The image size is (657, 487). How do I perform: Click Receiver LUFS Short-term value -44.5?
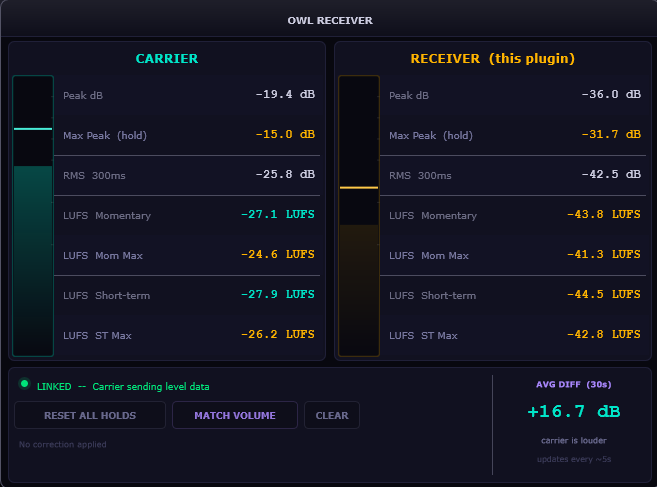pyautogui.click(x=603, y=295)
